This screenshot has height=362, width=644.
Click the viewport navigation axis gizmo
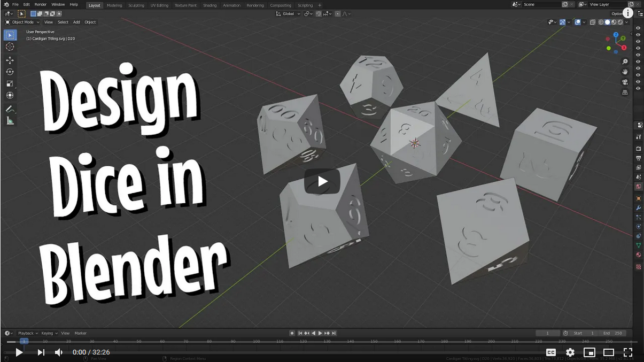click(x=616, y=43)
